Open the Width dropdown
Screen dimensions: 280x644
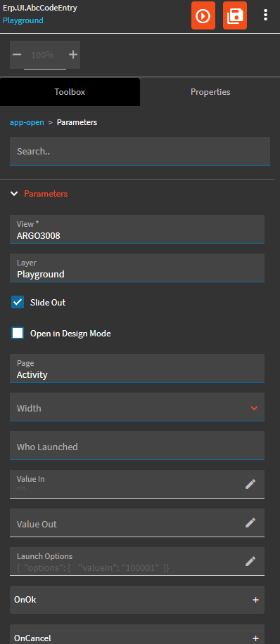137,407
